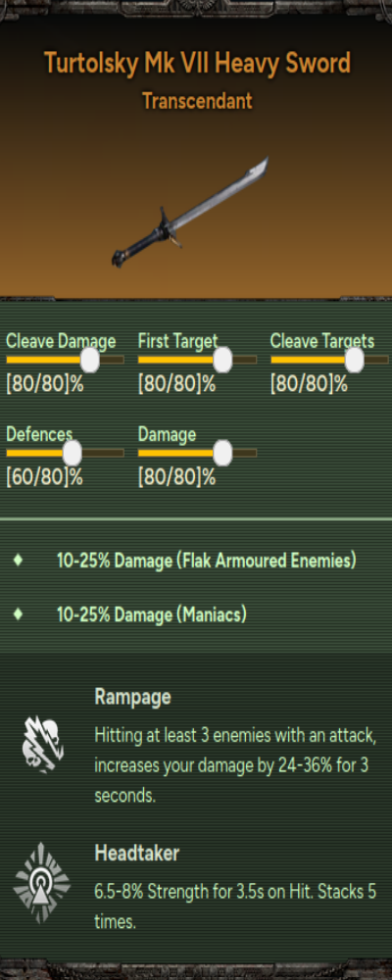This screenshot has height=980, width=392.
Task: Click the First Target slider handle
Action: click(x=222, y=360)
